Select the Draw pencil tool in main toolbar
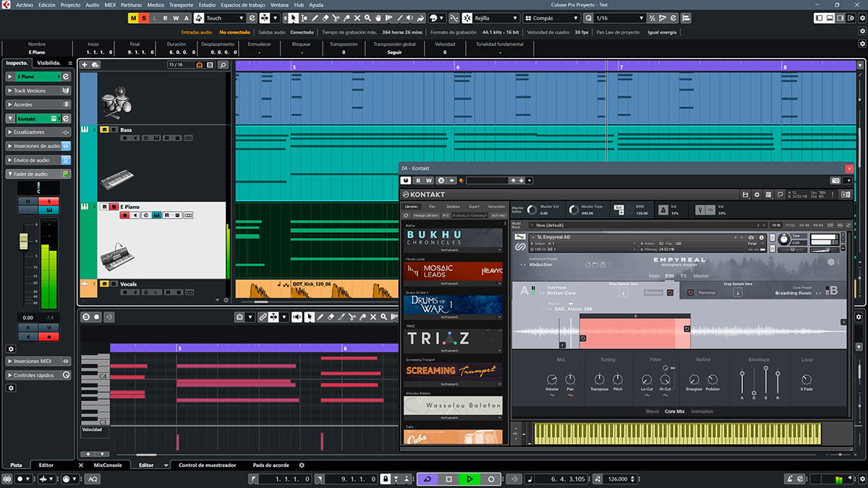Viewport: 868px width, 488px height. click(315, 18)
